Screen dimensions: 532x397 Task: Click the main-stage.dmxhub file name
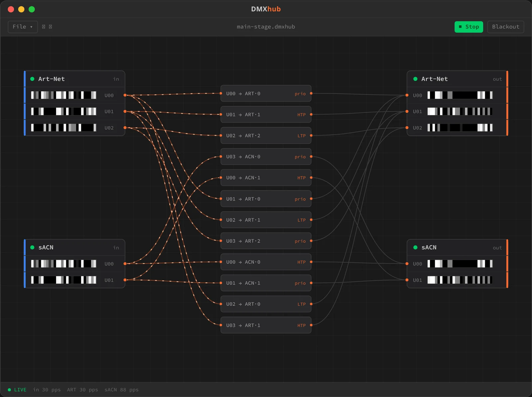266,27
